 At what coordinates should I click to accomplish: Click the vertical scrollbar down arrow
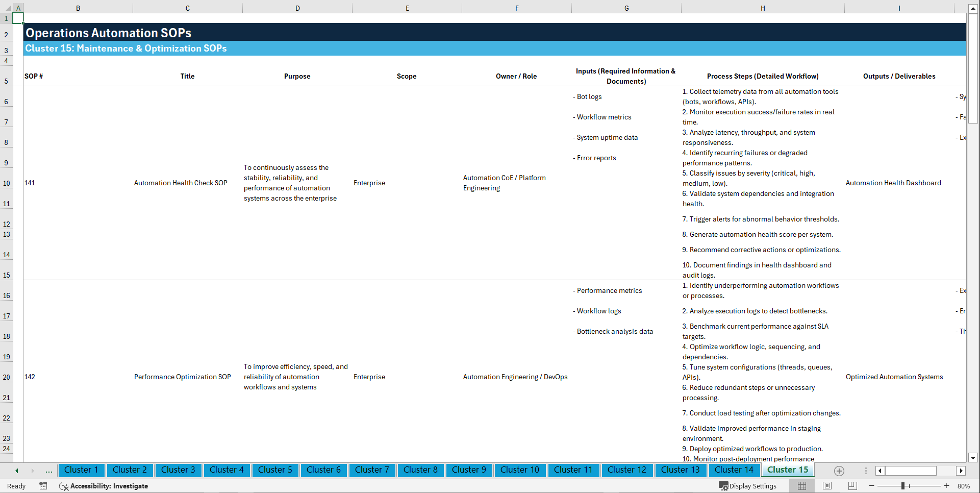click(973, 458)
